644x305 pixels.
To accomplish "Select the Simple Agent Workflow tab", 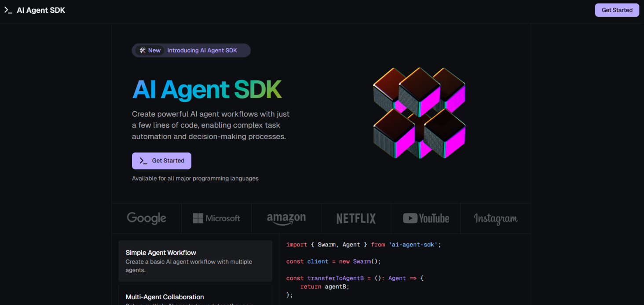I will tap(195, 261).
